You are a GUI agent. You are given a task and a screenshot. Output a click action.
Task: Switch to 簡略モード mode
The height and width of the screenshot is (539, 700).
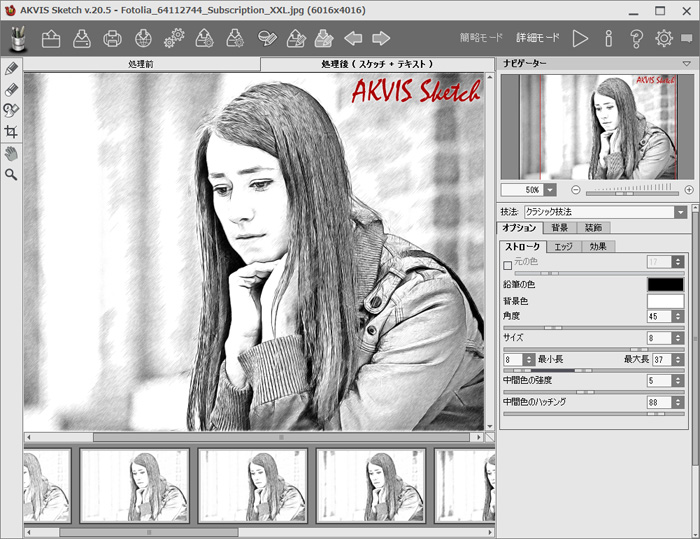pyautogui.click(x=481, y=39)
